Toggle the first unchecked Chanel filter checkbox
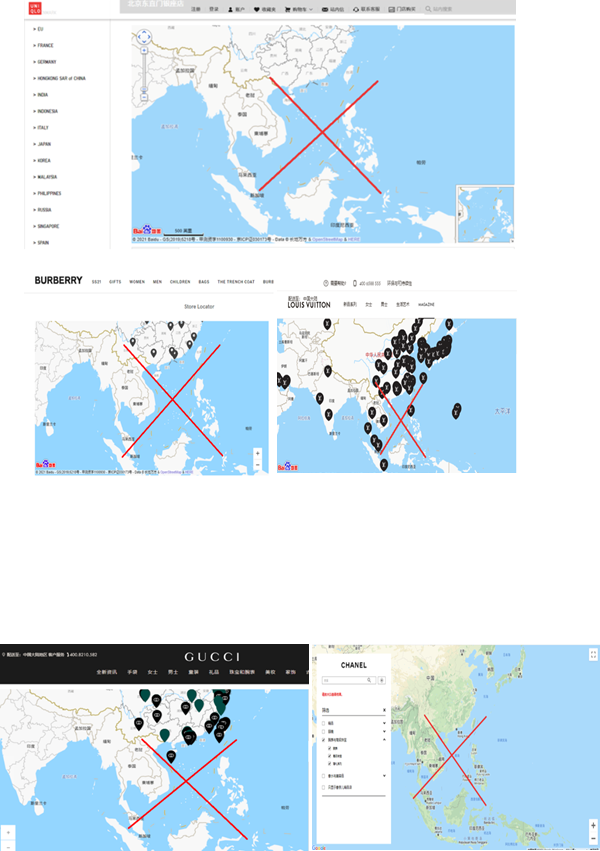 (324, 723)
